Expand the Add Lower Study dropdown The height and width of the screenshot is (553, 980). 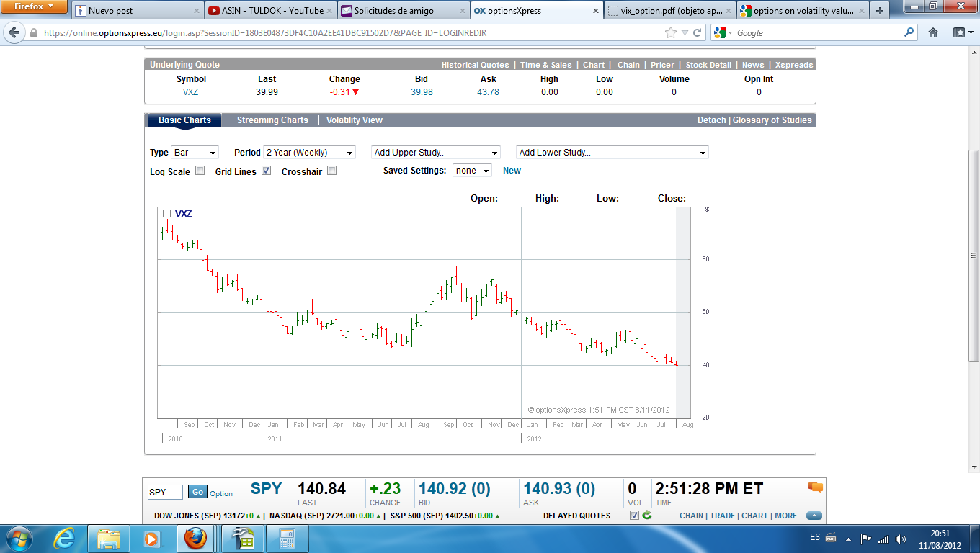612,153
